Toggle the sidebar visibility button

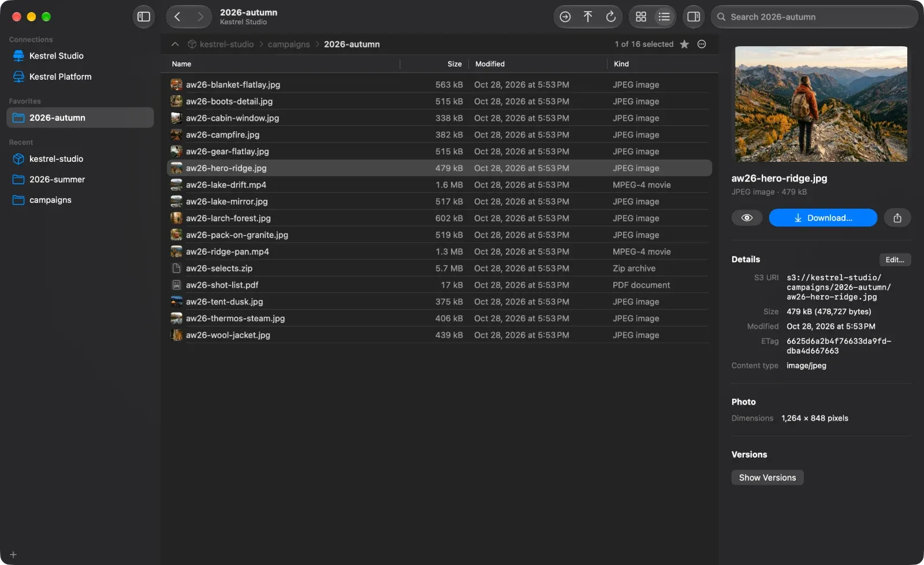point(144,17)
